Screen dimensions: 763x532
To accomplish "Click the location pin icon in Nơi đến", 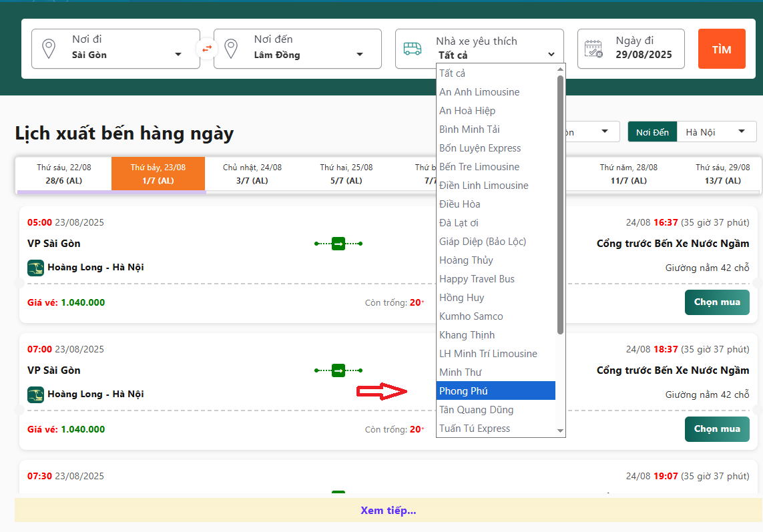I will click(x=231, y=49).
